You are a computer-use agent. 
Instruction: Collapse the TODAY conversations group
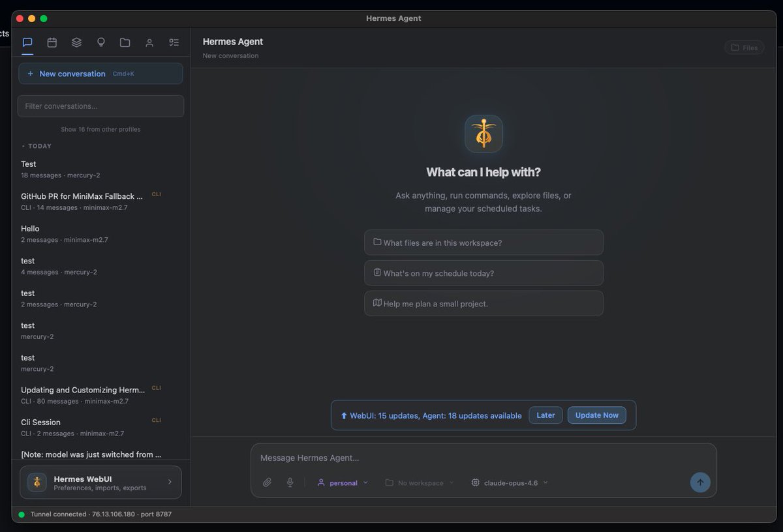tap(37, 146)
